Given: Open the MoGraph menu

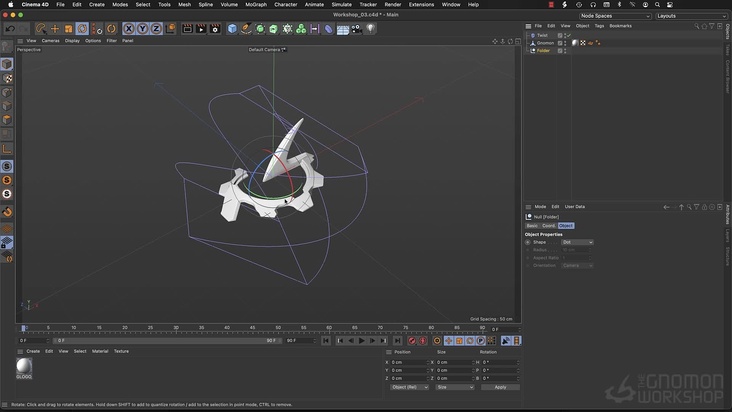Looking at the screenshot, I should pos(256,4).
